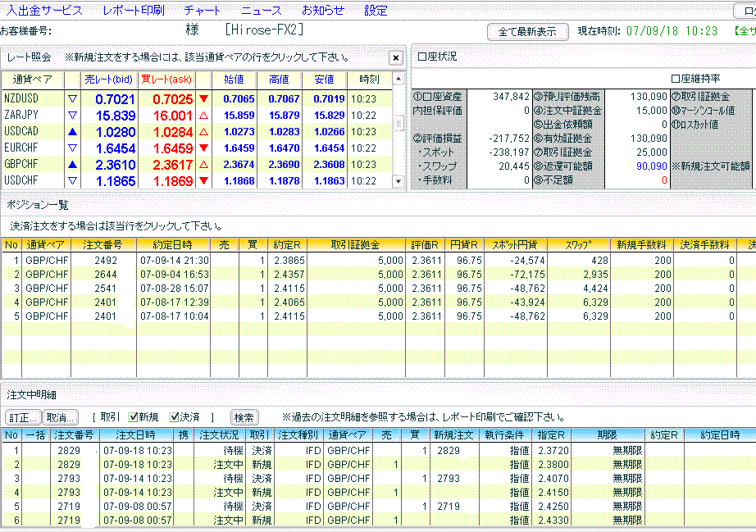Open the 入出金サービス menu
Image resolution: width=756 pixels, height=532 pixels.
[x=44, y=11]
